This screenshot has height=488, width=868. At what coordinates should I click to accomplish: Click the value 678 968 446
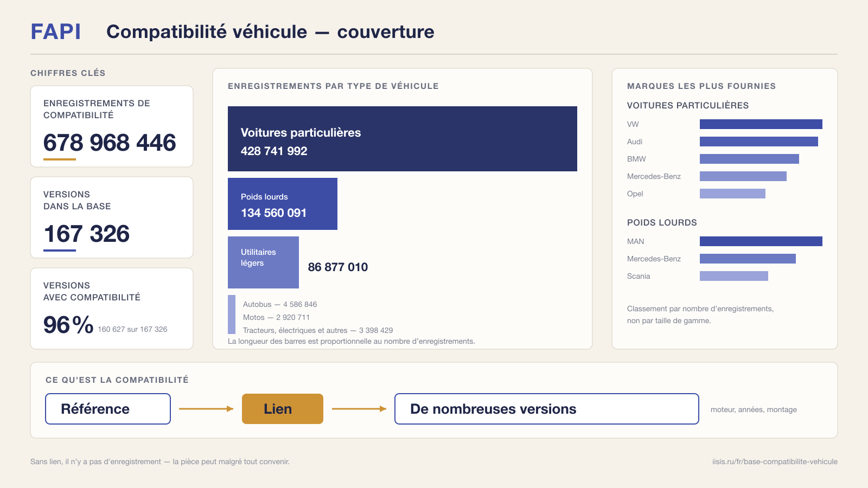point(110,143)
